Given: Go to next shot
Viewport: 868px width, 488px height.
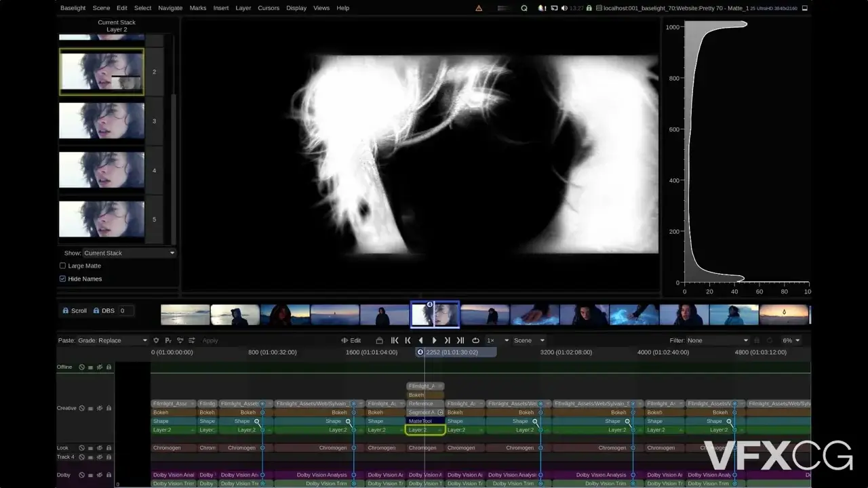Looking at the screenshot, I should click(447, 340).
